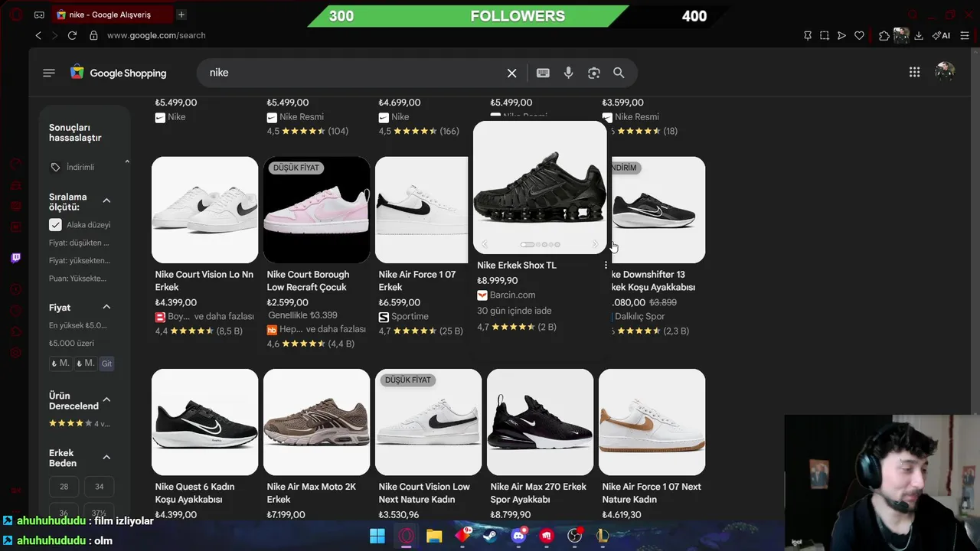Open OBS Studio from taskbar

coord(574,536)
